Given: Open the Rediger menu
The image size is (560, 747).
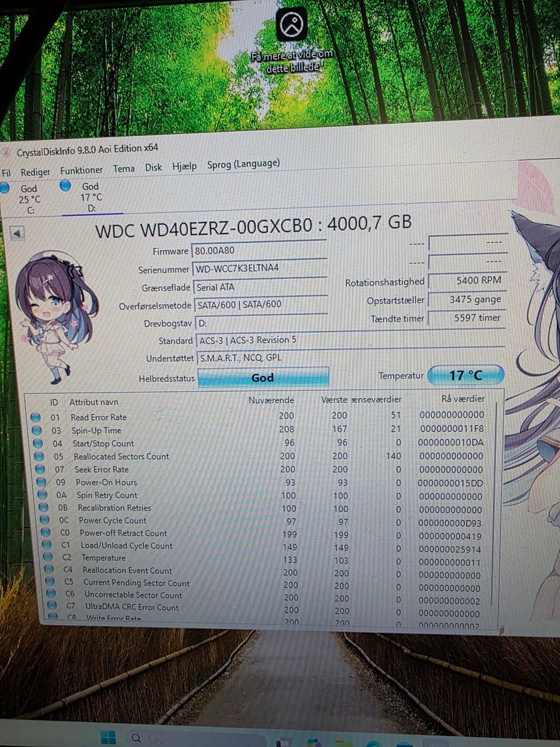Looking at the screenshot, I should point(35,172).
